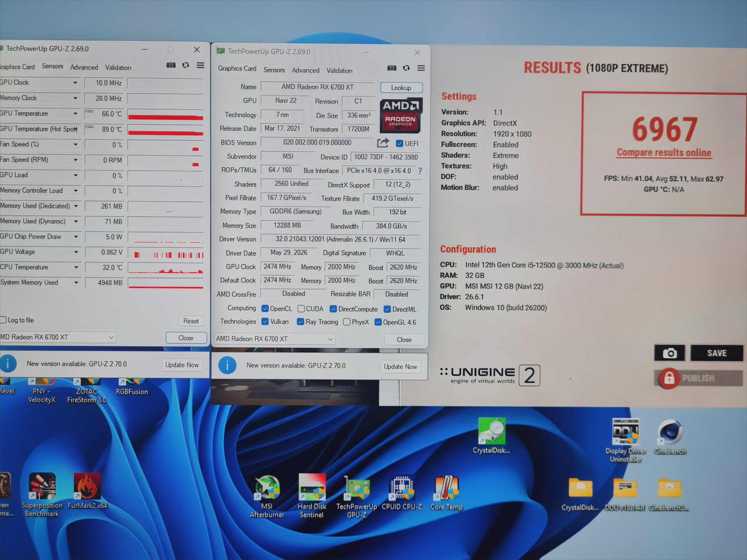Toggle PhysX checkbox
Image resolution: width=747 pixels, height=560 pixels.
347,322
